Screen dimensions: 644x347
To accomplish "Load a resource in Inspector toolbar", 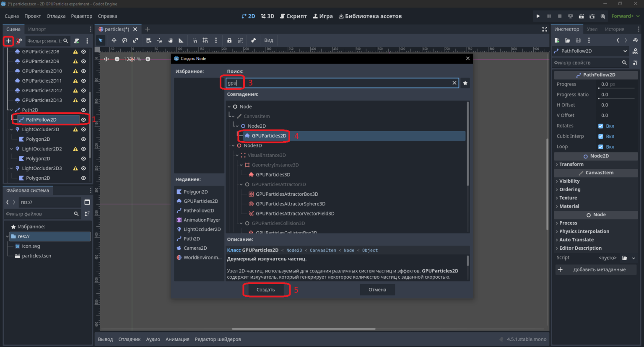I will point(567,40).
